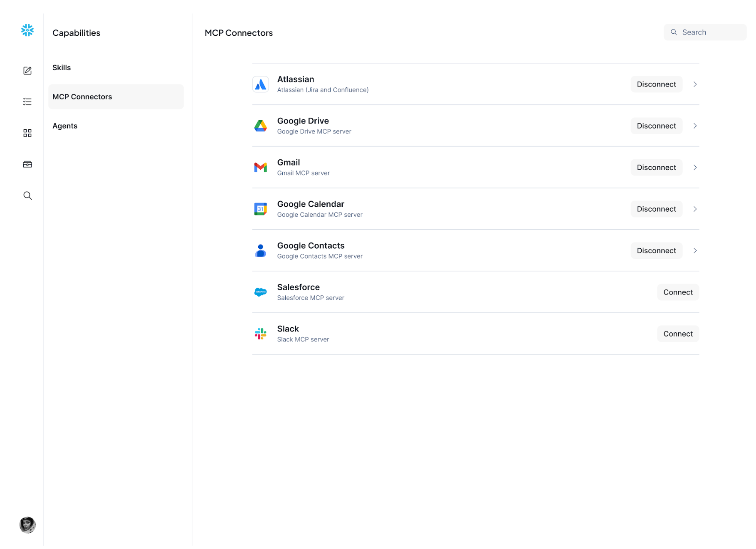Click the 'Google Contacts MCP server' description

pos(320,257)
